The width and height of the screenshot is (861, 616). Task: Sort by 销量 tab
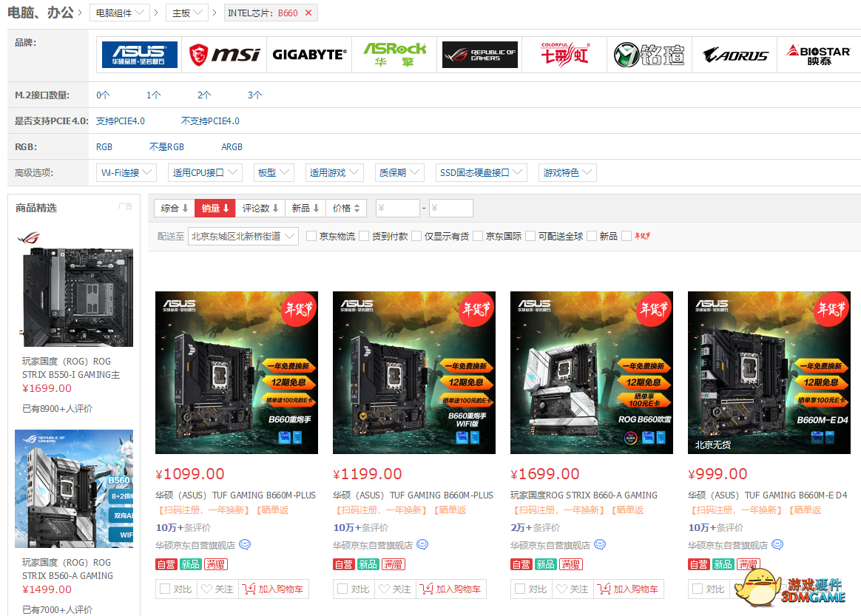(x=215, y=208)
